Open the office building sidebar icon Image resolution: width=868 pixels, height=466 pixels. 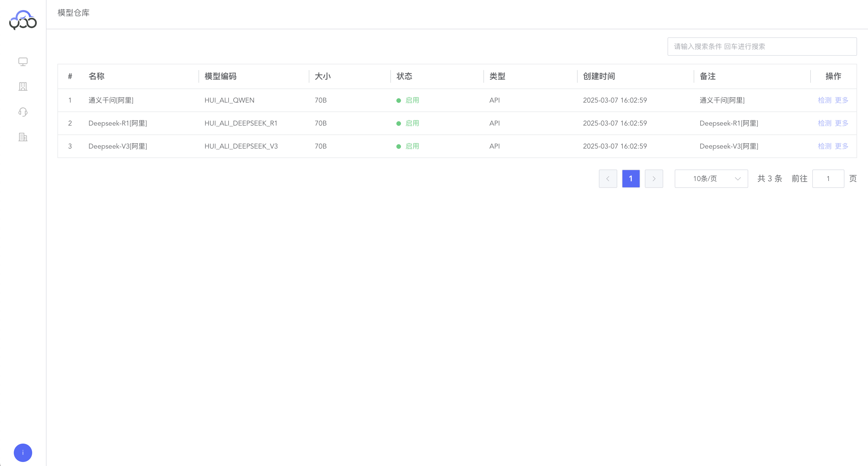click(23, 86)
